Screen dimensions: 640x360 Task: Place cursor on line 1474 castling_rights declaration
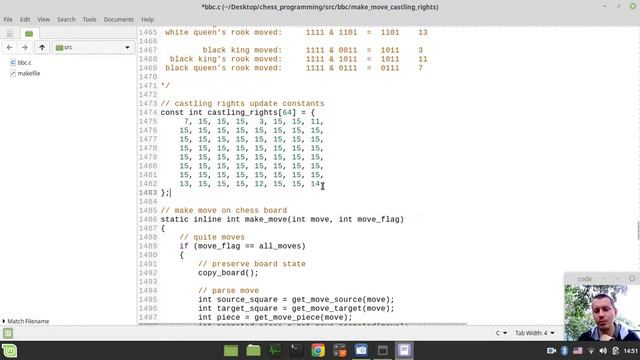(x=238, y=113)
